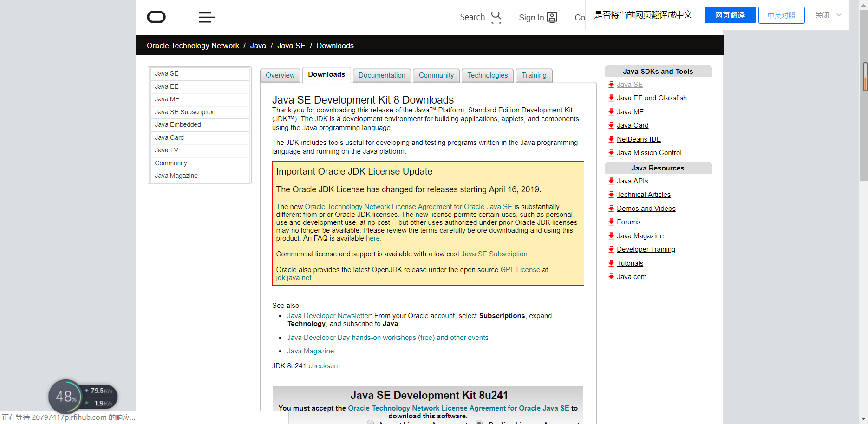Click the Sign In text

click(531, 18)
